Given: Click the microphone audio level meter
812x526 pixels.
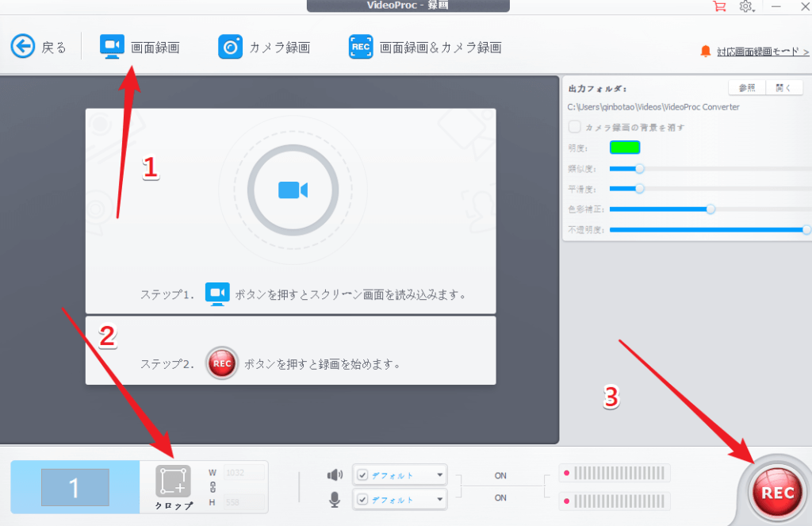Looking at the screenshot, I should (x=615, y=501).
